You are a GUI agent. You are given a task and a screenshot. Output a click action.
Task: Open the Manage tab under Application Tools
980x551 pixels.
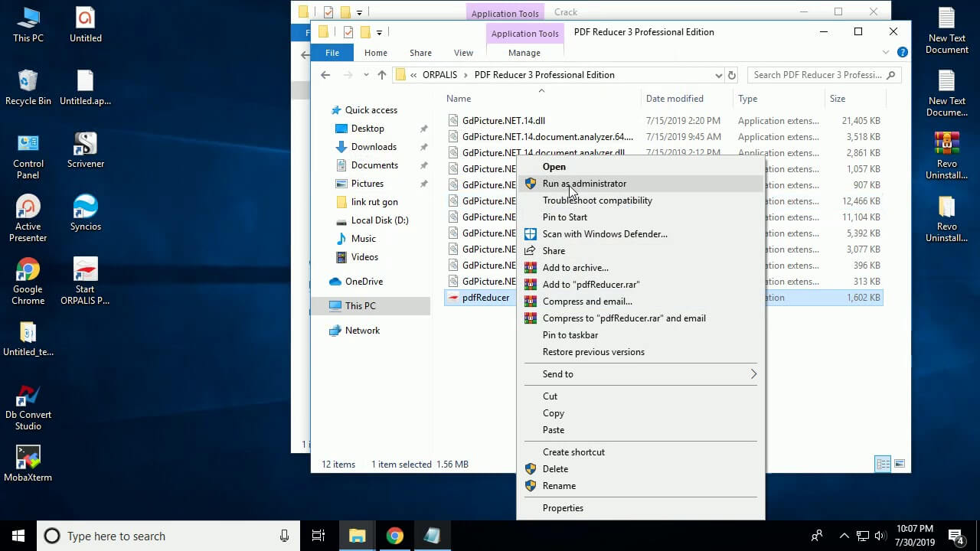click(x=524, y=53)
